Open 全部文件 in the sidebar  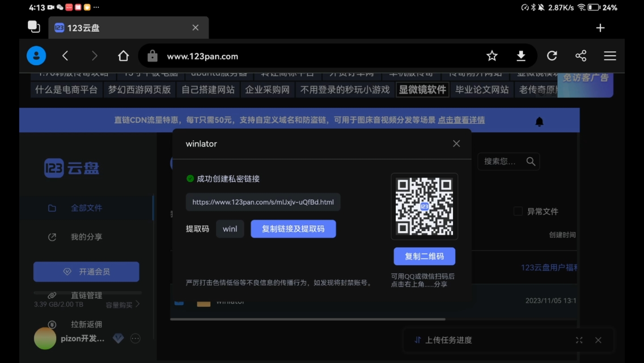(86, 208)
